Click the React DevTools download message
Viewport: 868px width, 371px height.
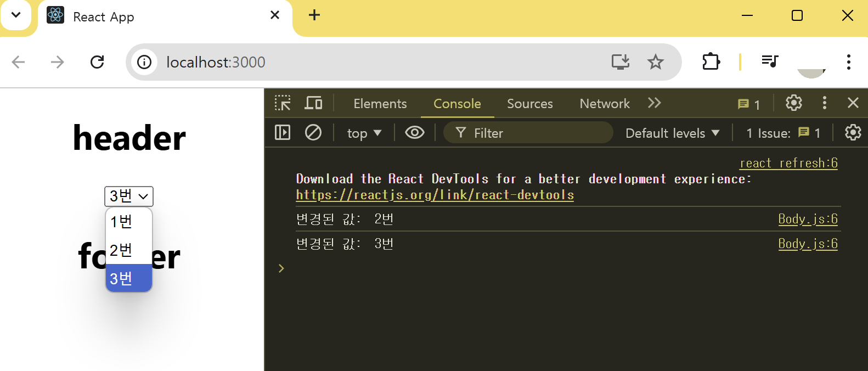(x=523, y=179)
